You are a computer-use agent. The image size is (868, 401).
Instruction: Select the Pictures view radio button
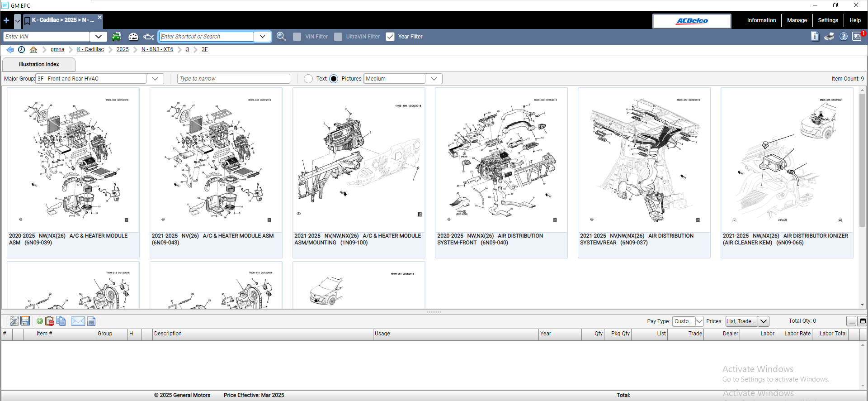pyautogui.click(x=334, y=79)
